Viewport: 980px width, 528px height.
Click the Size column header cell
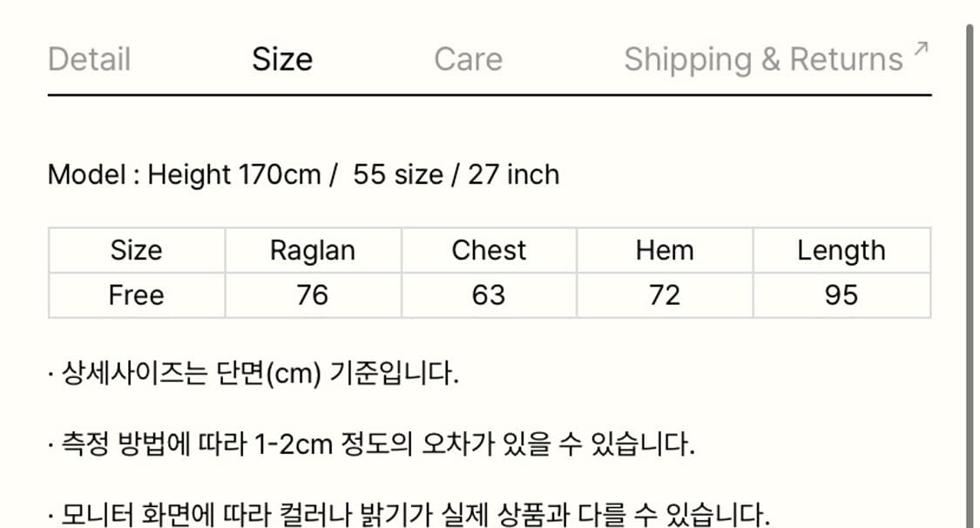(136, 250)
